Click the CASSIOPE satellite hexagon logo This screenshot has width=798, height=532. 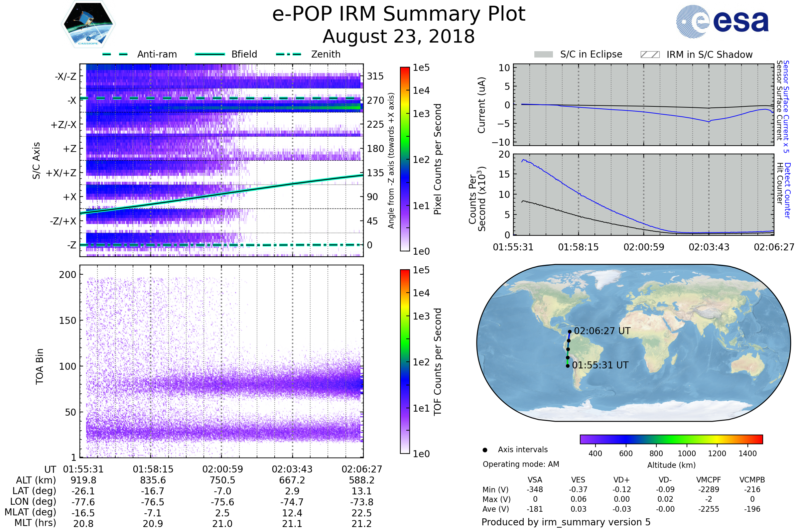point(88,24)
